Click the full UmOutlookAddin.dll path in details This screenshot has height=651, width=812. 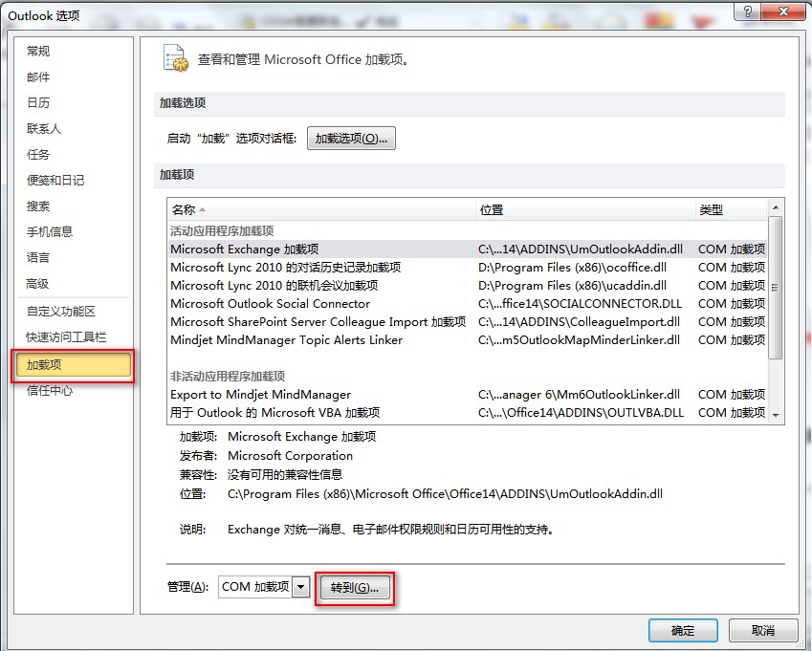[445, 493]
